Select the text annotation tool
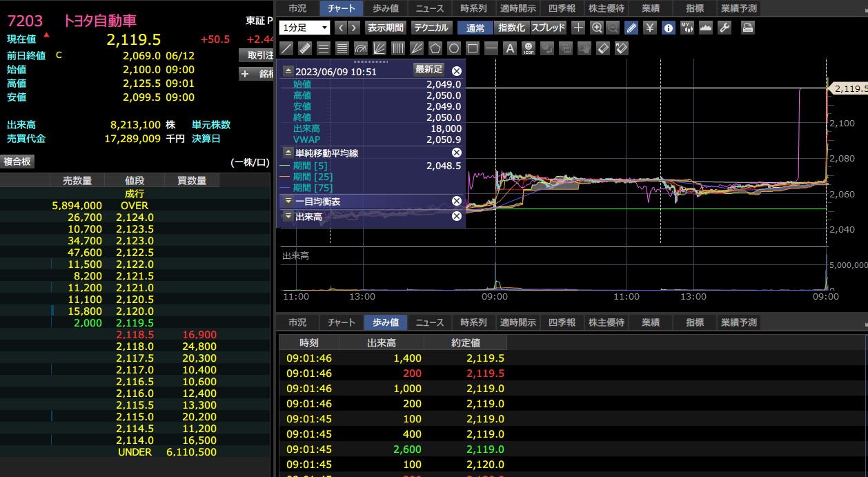This screenshot has height=477, width=868. click(x=510, y=48)
